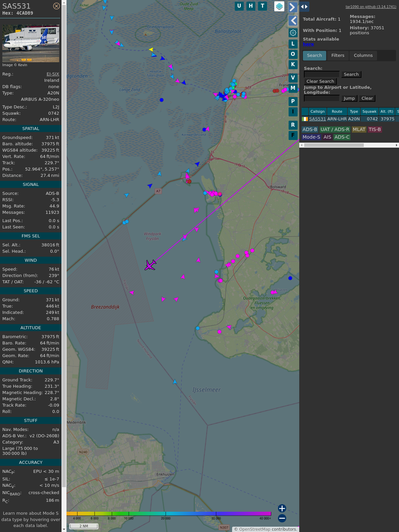Toggle the O map button
The width and height of the screenshot is (399, 532).
(x=293, y=54)
